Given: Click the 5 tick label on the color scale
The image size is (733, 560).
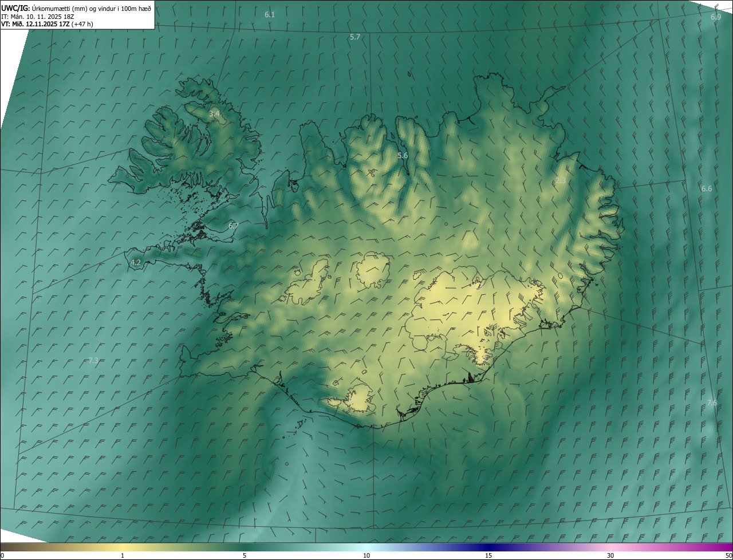Looking at the screenshot, I should [245, 556].
